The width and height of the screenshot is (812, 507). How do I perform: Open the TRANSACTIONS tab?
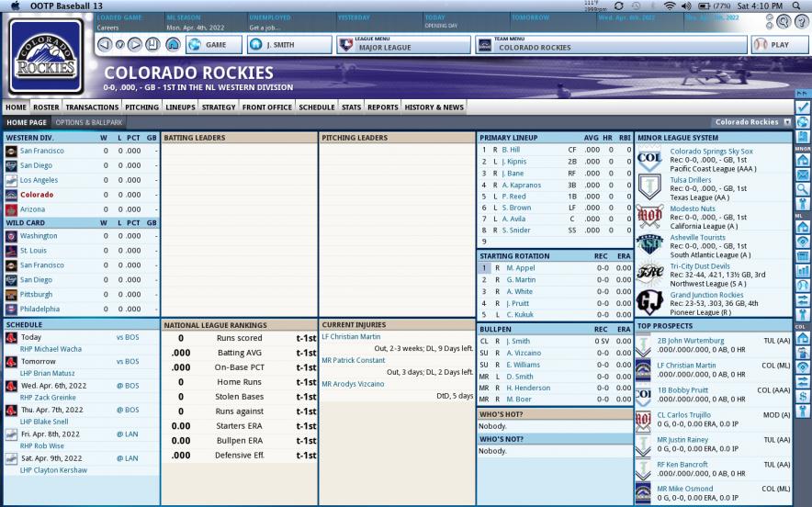(92, 107)
